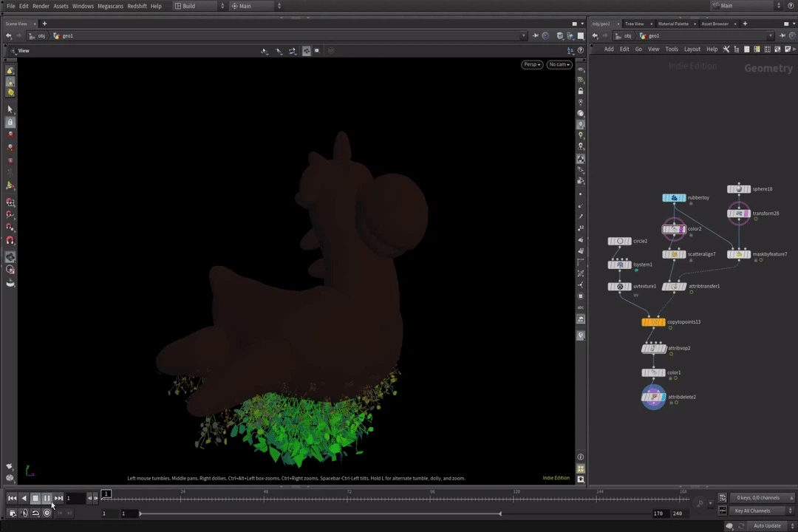Open the Build desktop dropdown
This screenshot has height=532, width=798.
click(x=199, y=6)
